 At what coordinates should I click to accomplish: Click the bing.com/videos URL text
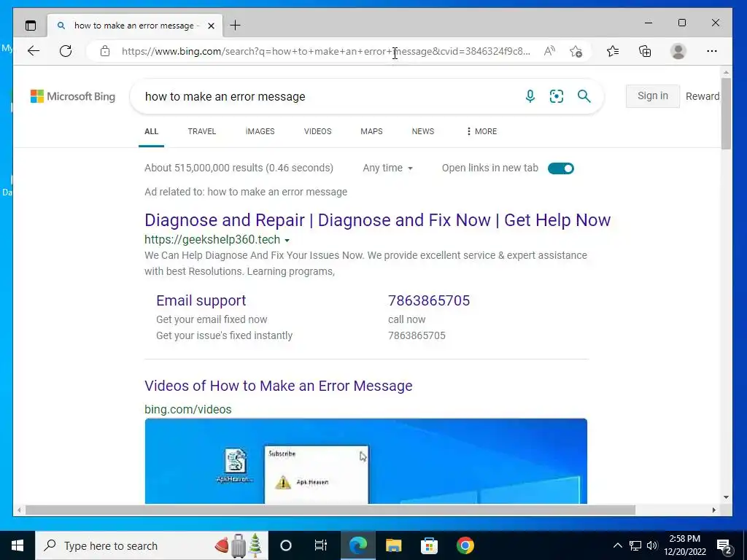point(187,410)
